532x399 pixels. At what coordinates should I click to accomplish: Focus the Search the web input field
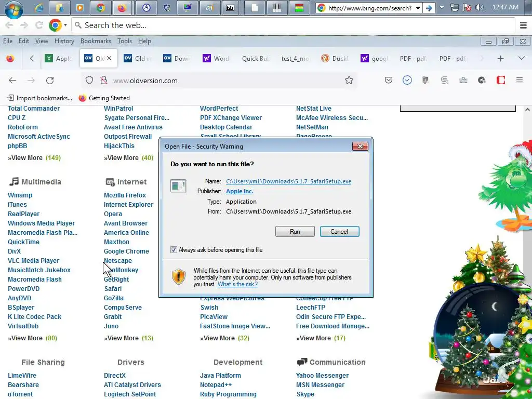[x=294, y=25]
